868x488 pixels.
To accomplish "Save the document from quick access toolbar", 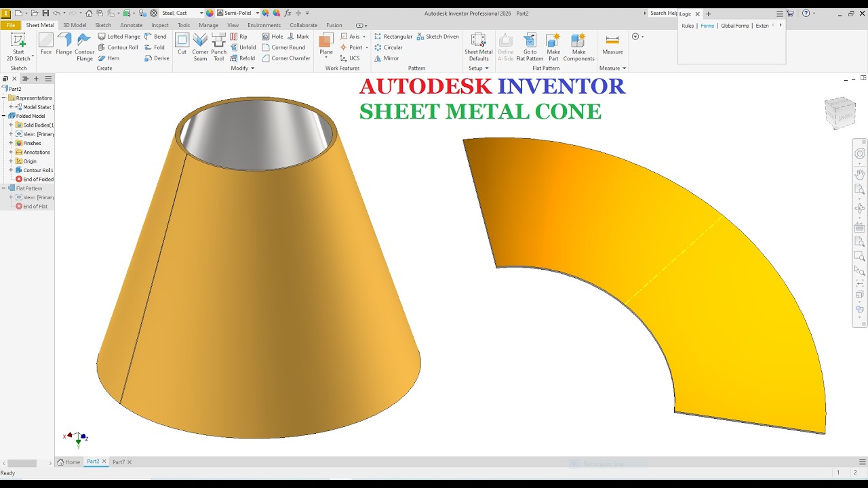I will coord(45,13).
